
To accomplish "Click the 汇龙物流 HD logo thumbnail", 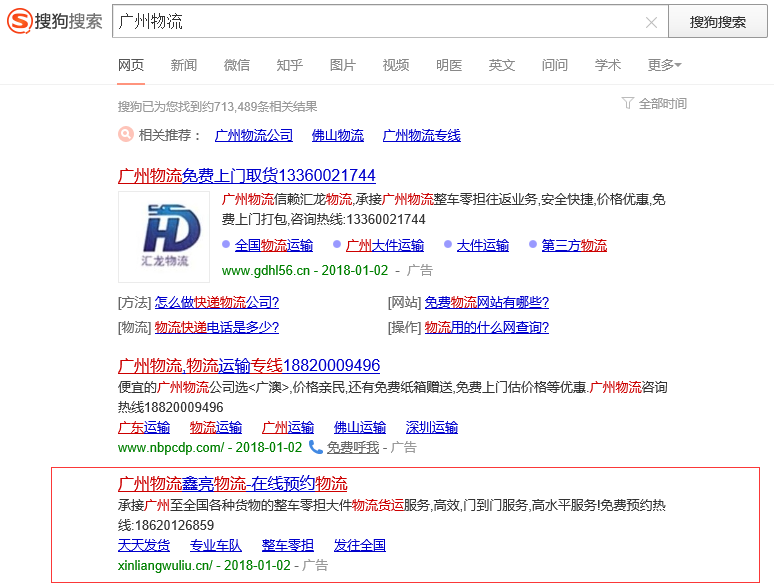I will tap(164, 237).
